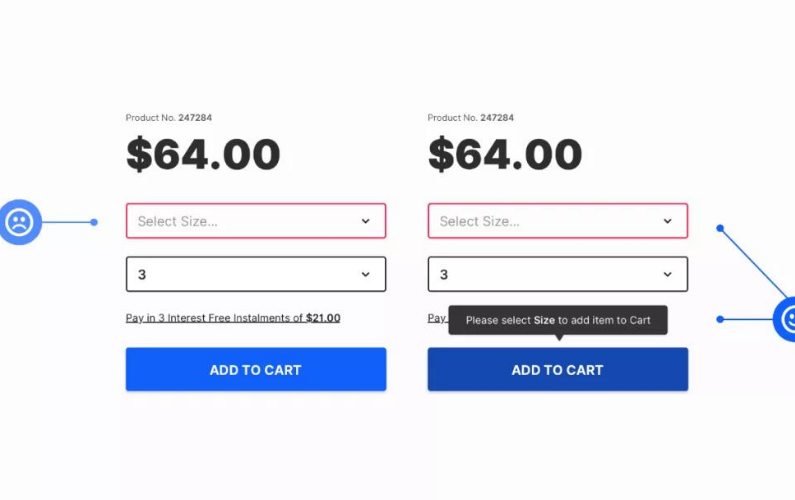Open the Pay in 3 Interest Free Instalments link
Viewport: 795px width, 500px height.
coord(233,318)
